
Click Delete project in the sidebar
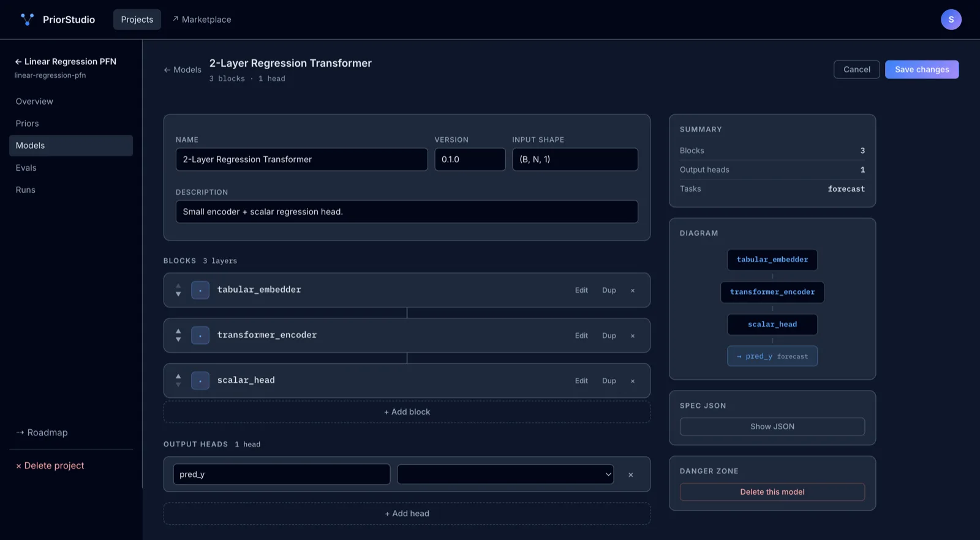coord(50,465)
